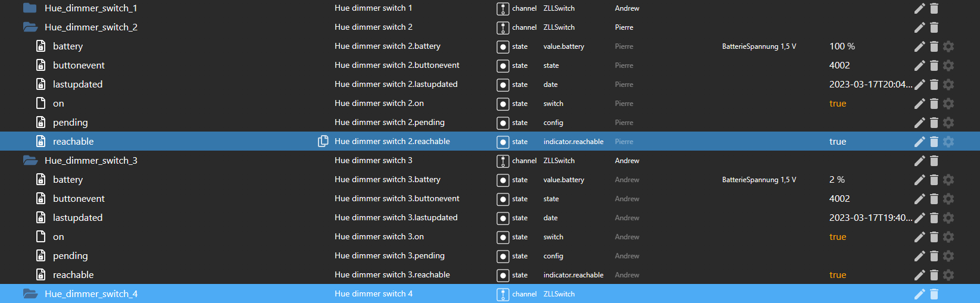This screenshot has height=303, width=980.
Task: Expand the Hue_dimmer_switch_4 folder
Action: pyautogui.click(x=30, y=294)
